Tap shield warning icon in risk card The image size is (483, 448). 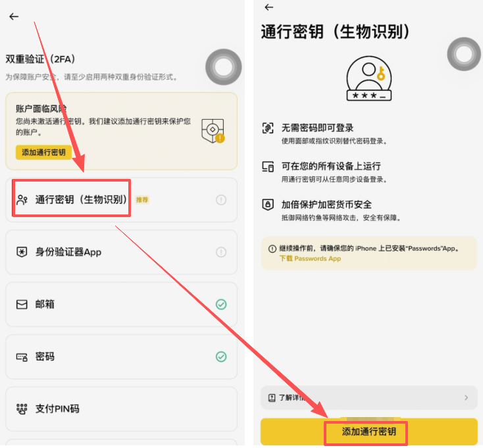(x=213, y=131)
